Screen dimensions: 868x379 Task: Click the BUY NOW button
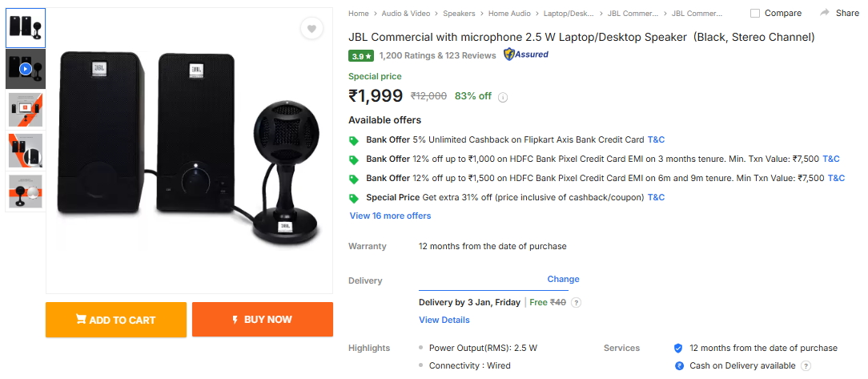click(x=263, y=319)
